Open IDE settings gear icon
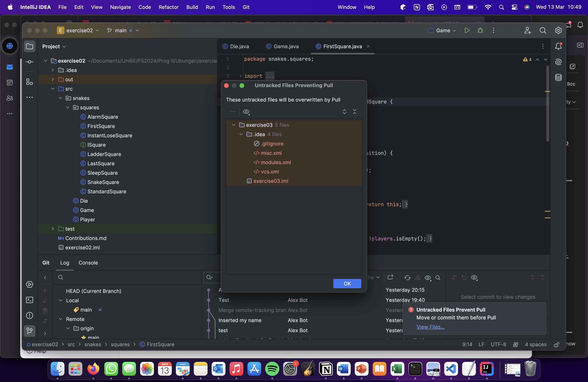This screenshot has height=382, width=588. pyautogui.click(x=558, y=30)
